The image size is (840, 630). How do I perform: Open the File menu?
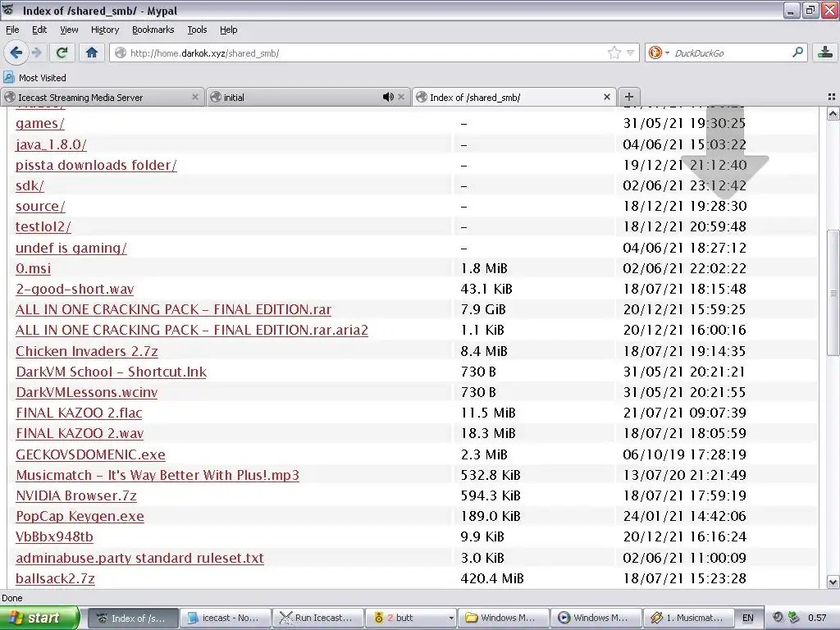point(12,30)
